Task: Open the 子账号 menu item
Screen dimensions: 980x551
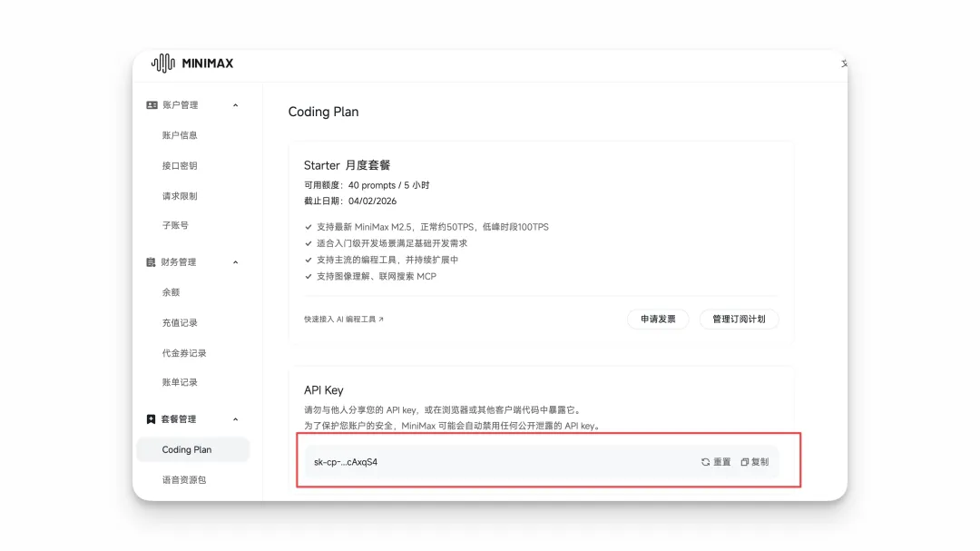Action: pyautogui.click(x=175, y=225)
